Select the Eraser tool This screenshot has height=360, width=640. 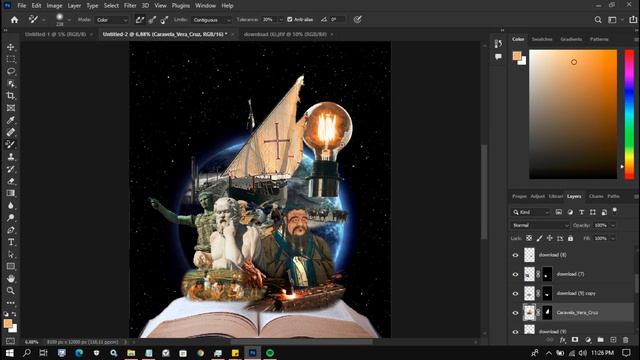pos(11,181)
